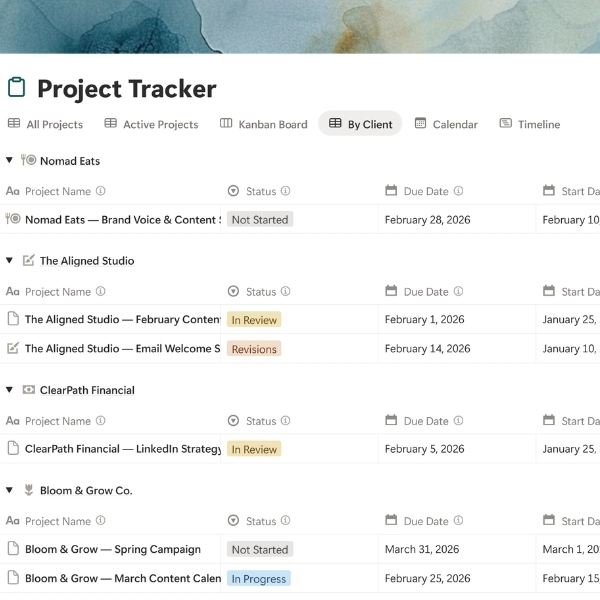This screenshot has height=600, width=600.
Task: Click page icon of Bloom & Grow Spring Campaign
Action: coord(13,549)
